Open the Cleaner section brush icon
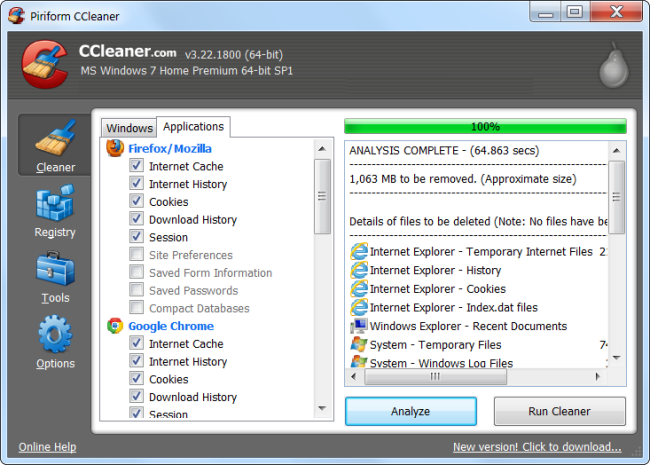 coord(55,138)
